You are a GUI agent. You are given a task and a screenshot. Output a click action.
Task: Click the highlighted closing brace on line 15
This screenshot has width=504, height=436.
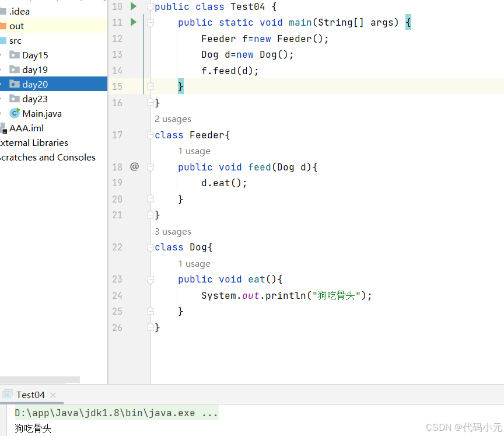tap(181, 86)
